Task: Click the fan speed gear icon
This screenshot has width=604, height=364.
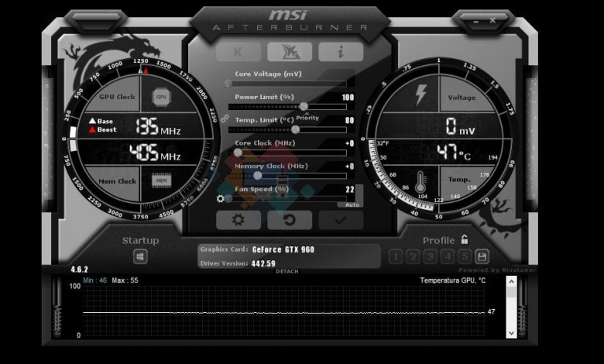Action: (x=220, y=199)
